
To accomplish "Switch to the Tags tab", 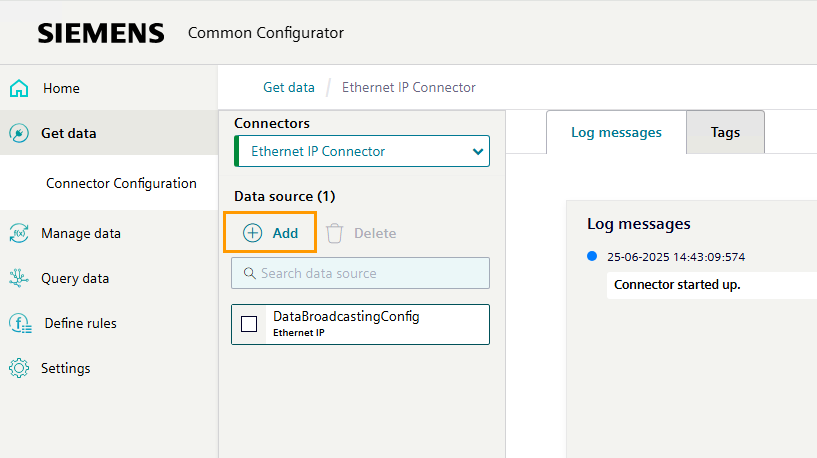I will tap(725, 132).
